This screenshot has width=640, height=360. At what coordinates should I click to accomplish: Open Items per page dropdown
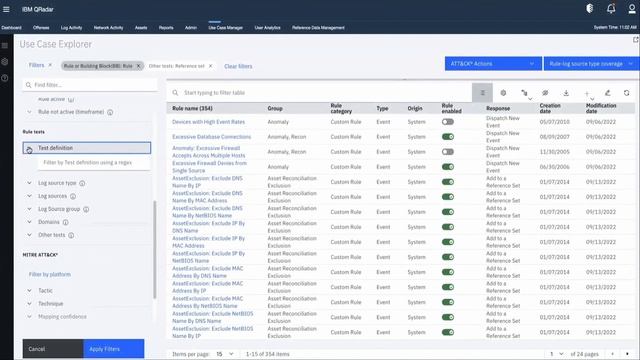coord(225,354)
